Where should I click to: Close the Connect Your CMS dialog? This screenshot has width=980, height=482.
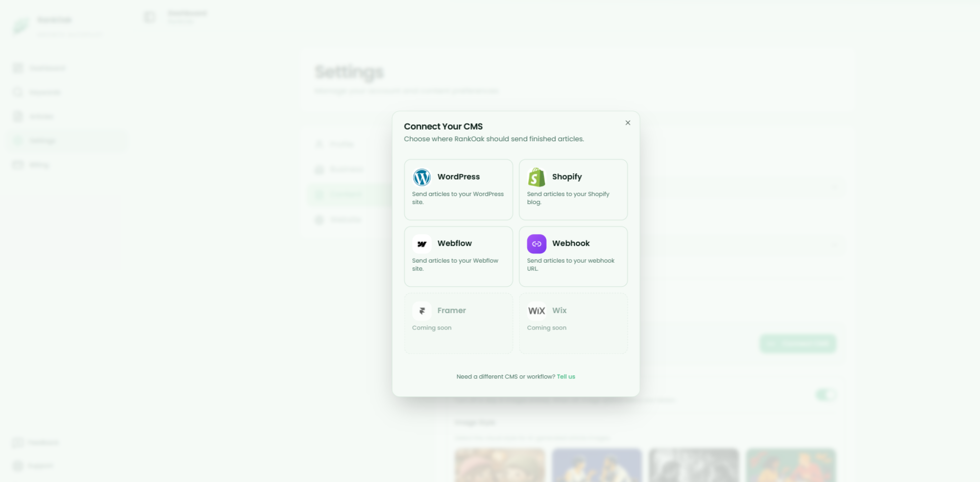click(x=628, y=123)
